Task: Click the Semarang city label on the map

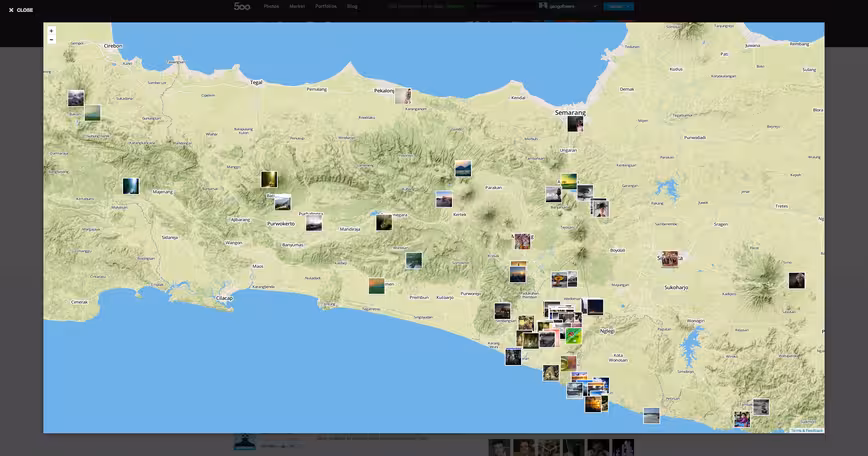Action: coord(570,112)
